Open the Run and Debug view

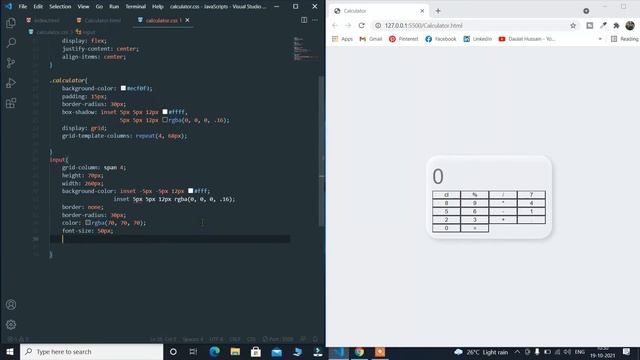[x=11, y=83]
